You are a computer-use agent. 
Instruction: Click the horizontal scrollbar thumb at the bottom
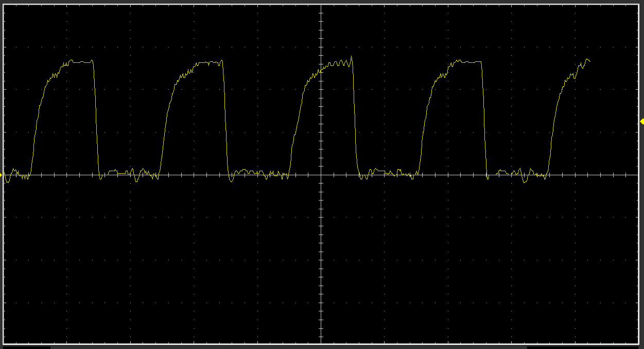[x=288, y=347]
